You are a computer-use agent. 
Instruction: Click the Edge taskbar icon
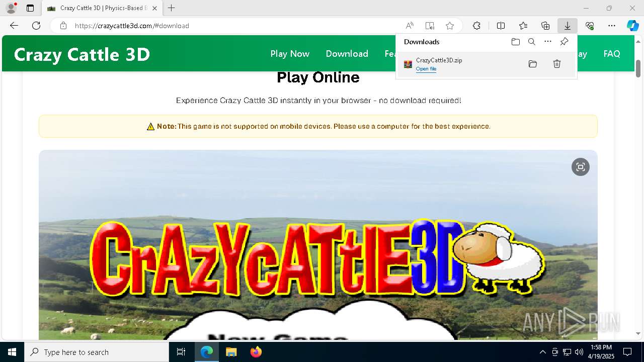tap(207, 352)
